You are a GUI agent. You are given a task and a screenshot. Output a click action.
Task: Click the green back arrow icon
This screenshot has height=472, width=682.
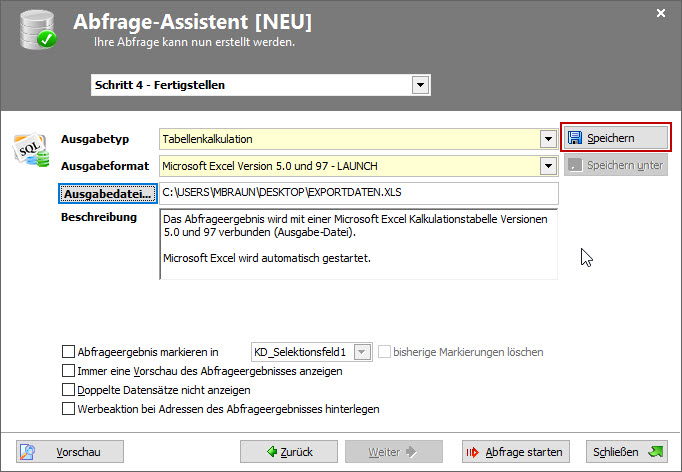point(272,452)
